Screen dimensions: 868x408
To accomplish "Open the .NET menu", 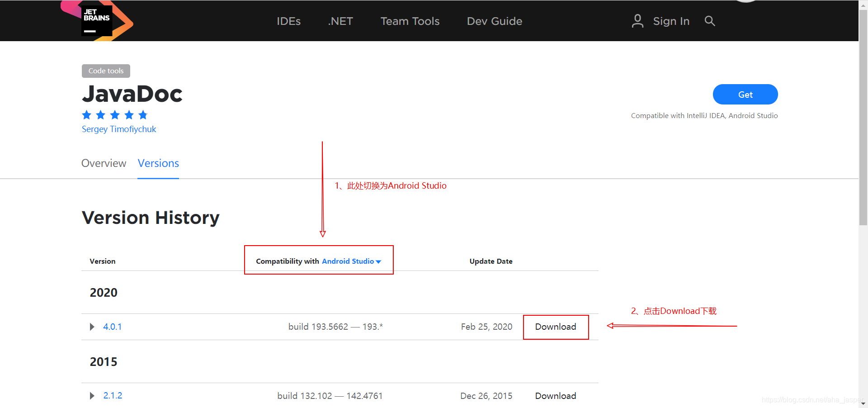I will [x=340, y=21].
